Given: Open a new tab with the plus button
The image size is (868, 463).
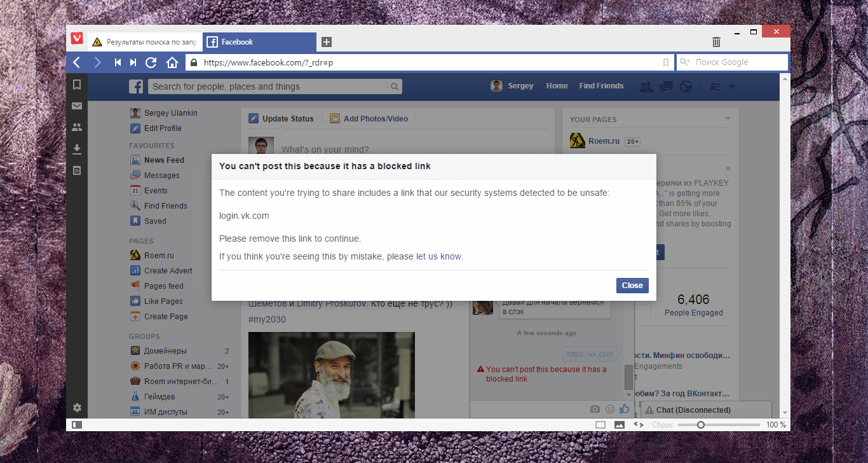Looking at the screenshot, I should click(326, 42).
